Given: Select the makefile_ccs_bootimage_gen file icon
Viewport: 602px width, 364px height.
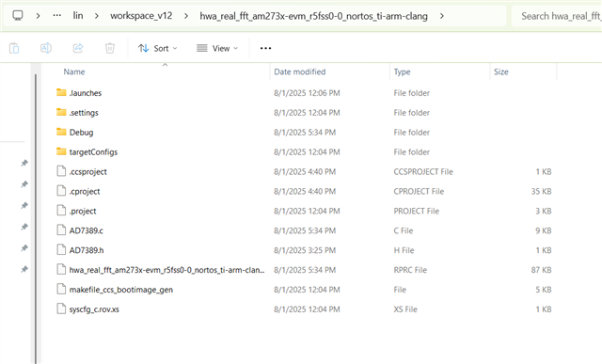Looking at the screenshot, I should tap(61, 289).
